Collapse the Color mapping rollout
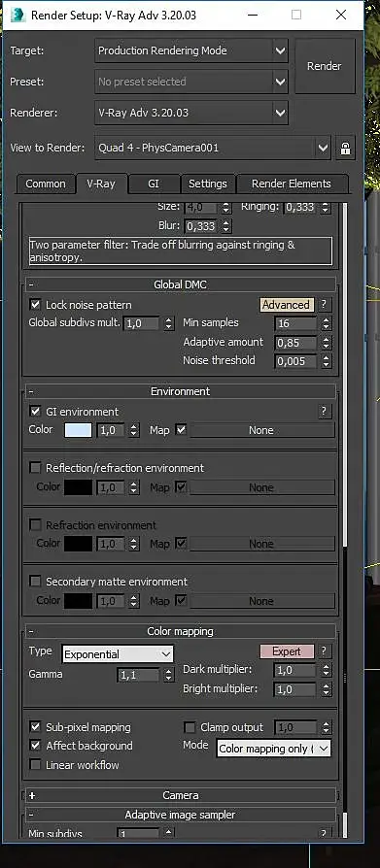380x868 pixels. click(x=181, y=631)
